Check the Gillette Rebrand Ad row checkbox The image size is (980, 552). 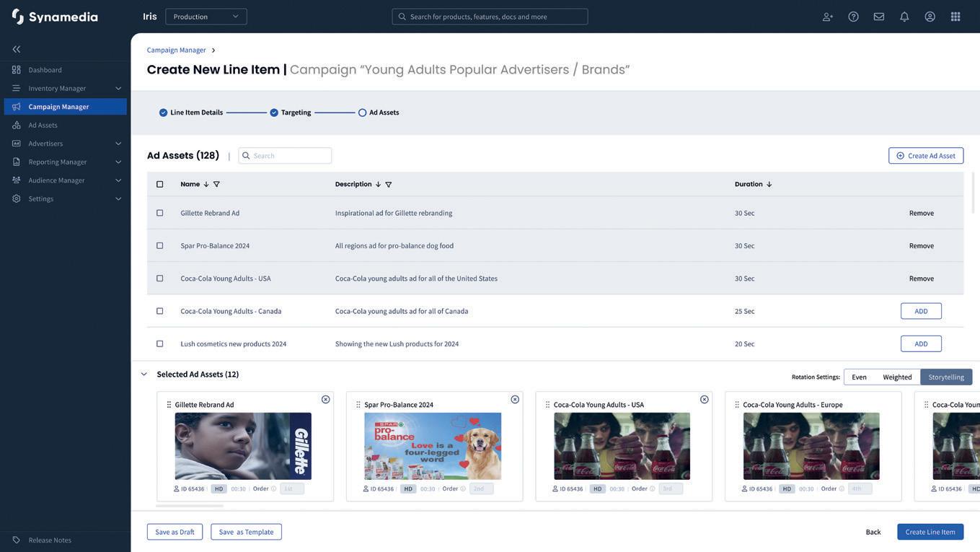click(x=160, y=213)
